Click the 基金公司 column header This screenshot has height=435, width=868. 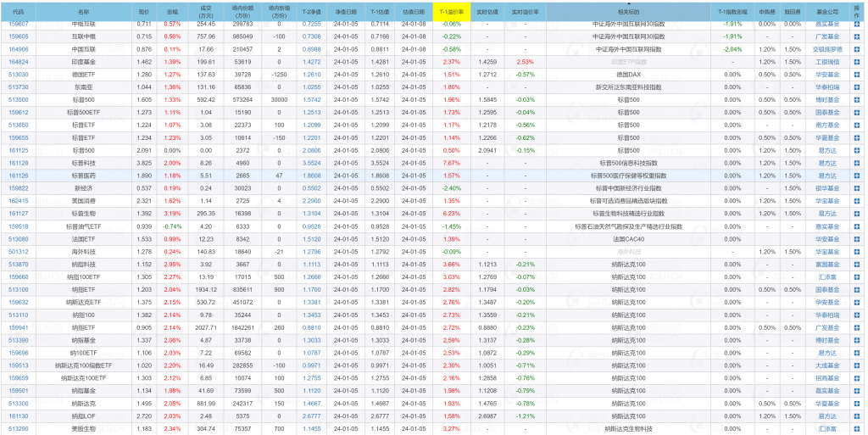click(826, 13)
